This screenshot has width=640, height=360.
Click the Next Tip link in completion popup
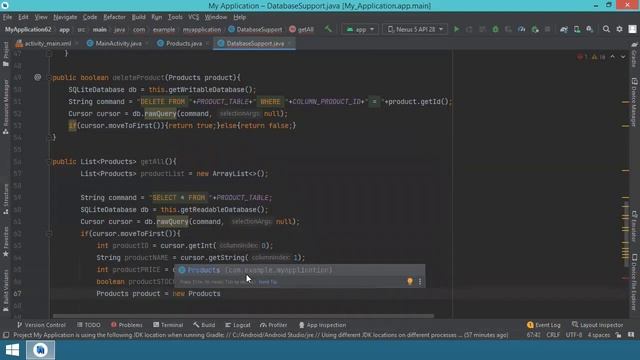tap(268, 282)
